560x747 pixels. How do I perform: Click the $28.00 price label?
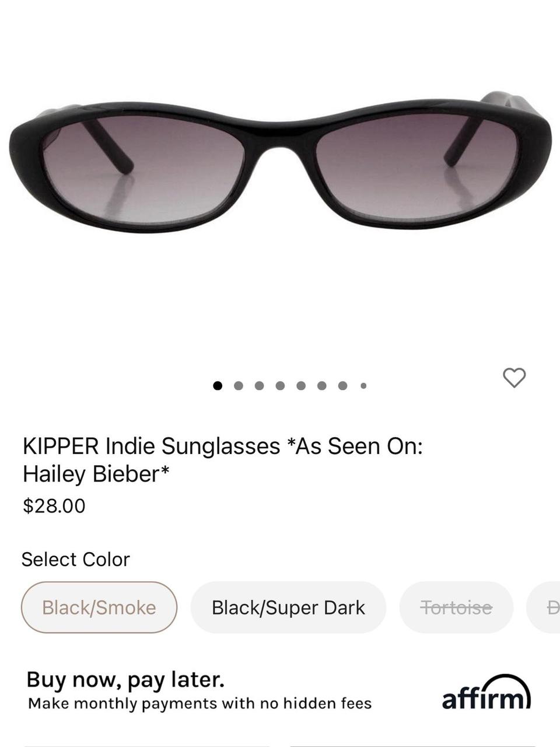pyautogui.click(x=53, y=505)
